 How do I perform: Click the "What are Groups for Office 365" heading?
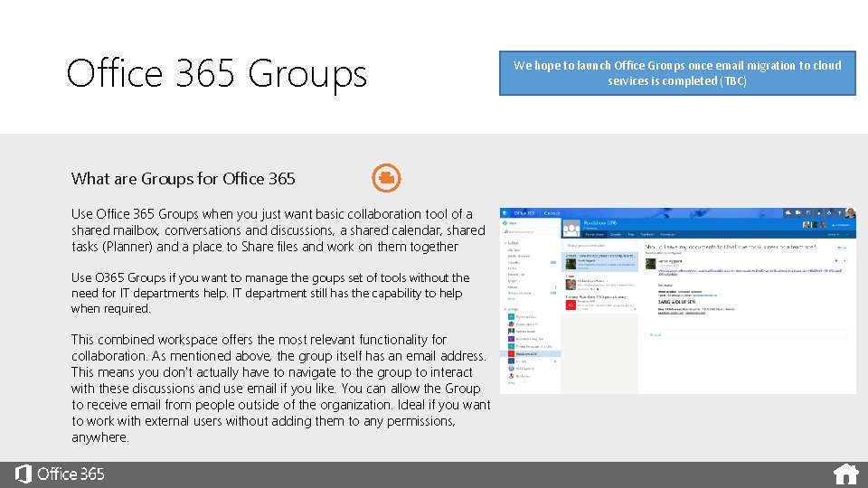(x=184, y=179)
